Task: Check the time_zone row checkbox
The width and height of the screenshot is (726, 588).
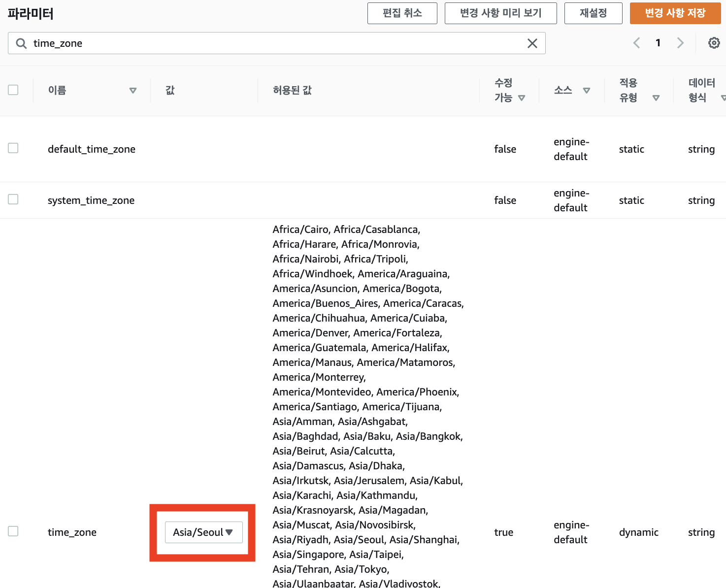Action: click(x=13, y=531)
